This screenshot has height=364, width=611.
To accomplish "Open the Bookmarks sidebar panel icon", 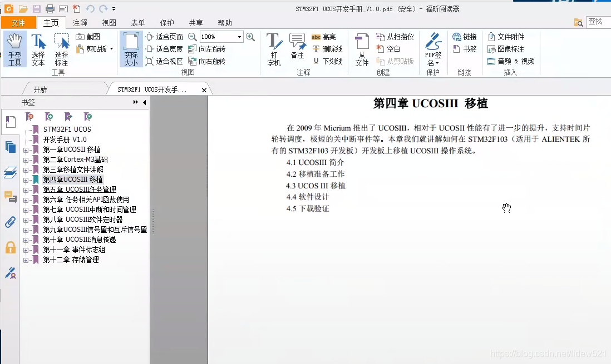I will tap(11, 122).
